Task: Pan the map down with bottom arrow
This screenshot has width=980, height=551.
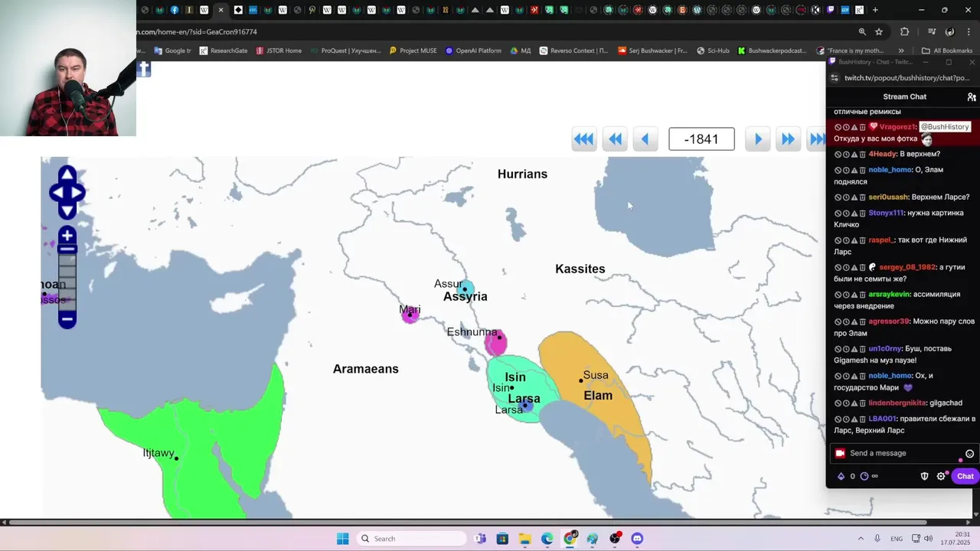Action: tap(67, 210)
